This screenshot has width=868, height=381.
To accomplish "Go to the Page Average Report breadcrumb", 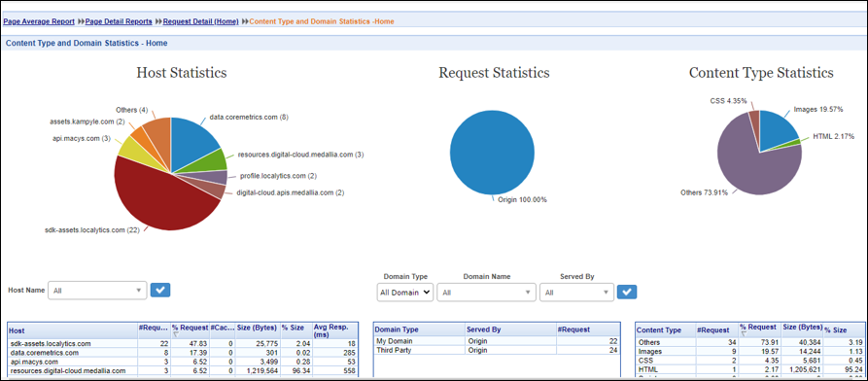I will coord(39,21).
